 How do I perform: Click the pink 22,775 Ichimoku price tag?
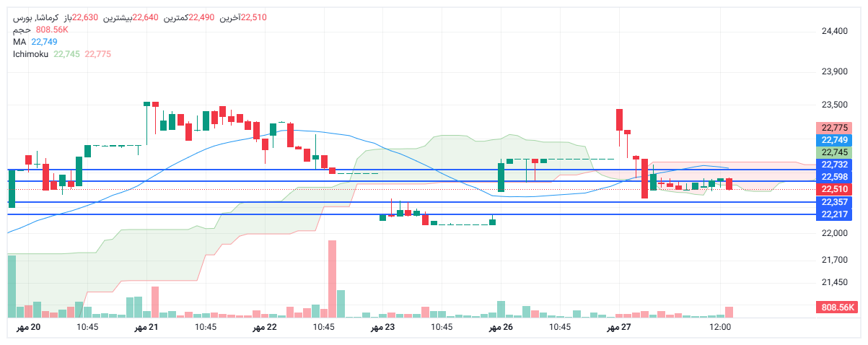(835, 128)
